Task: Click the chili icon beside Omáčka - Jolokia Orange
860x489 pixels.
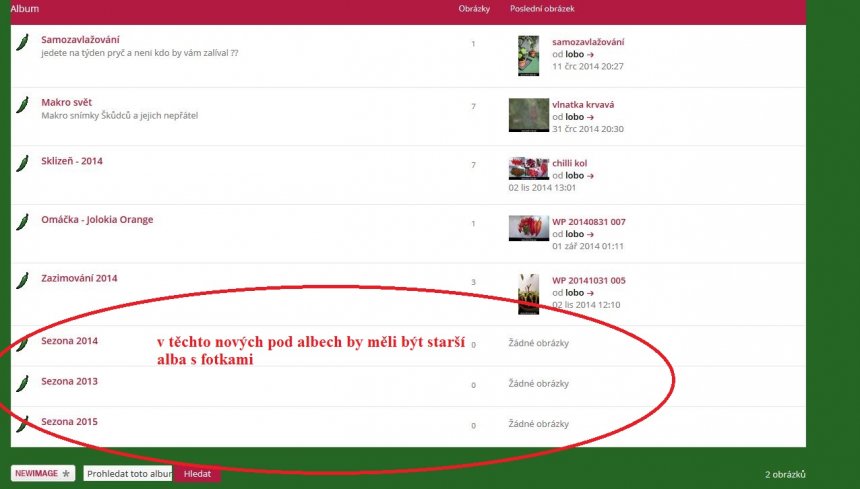Action: (x=21, y=222)
